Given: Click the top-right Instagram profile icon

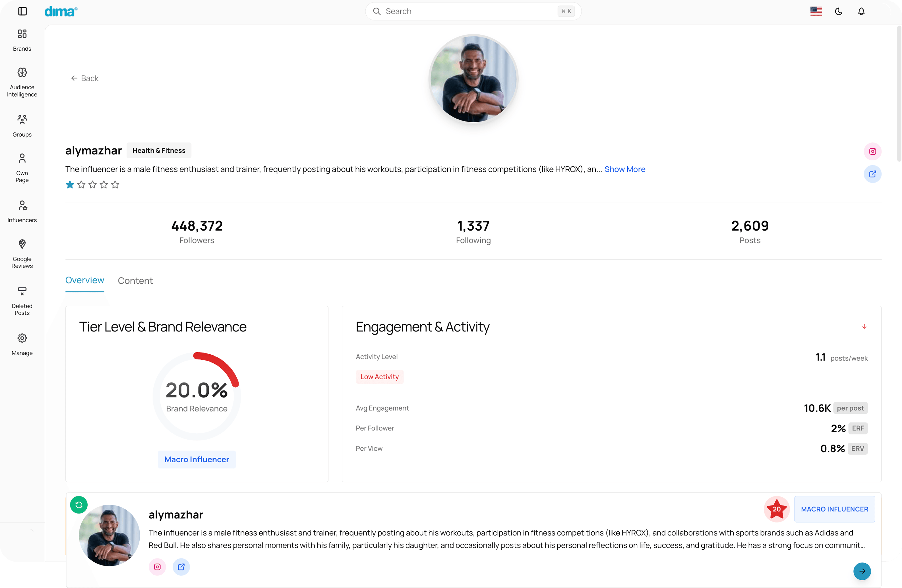Looking at the screenshot, I should (x=872, y=151).
